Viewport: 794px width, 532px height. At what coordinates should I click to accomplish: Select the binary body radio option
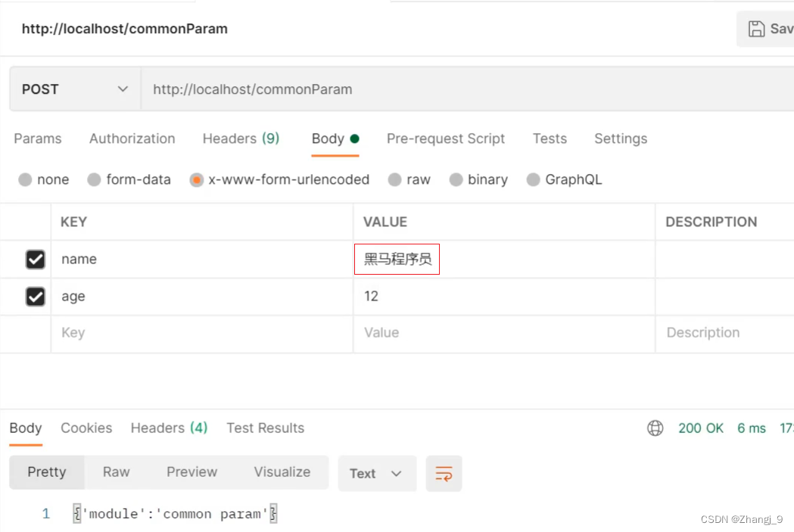pos(456,179)
